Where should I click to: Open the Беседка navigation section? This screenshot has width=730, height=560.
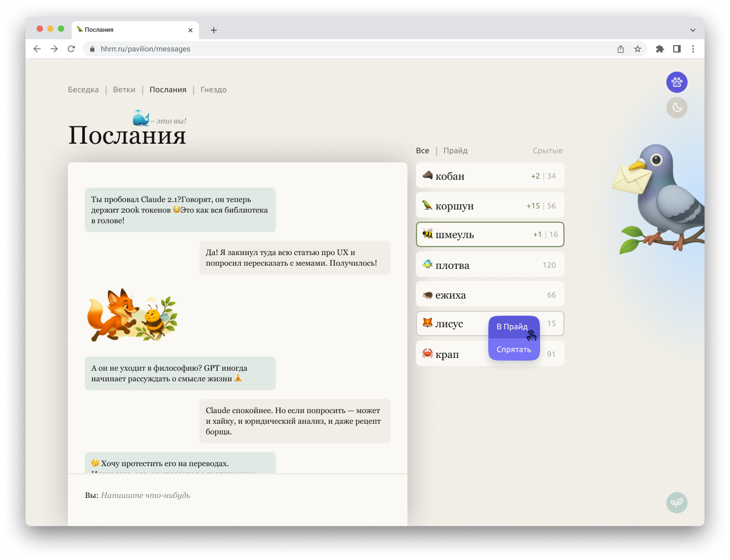pyautogui.click(x=83, y=90)
